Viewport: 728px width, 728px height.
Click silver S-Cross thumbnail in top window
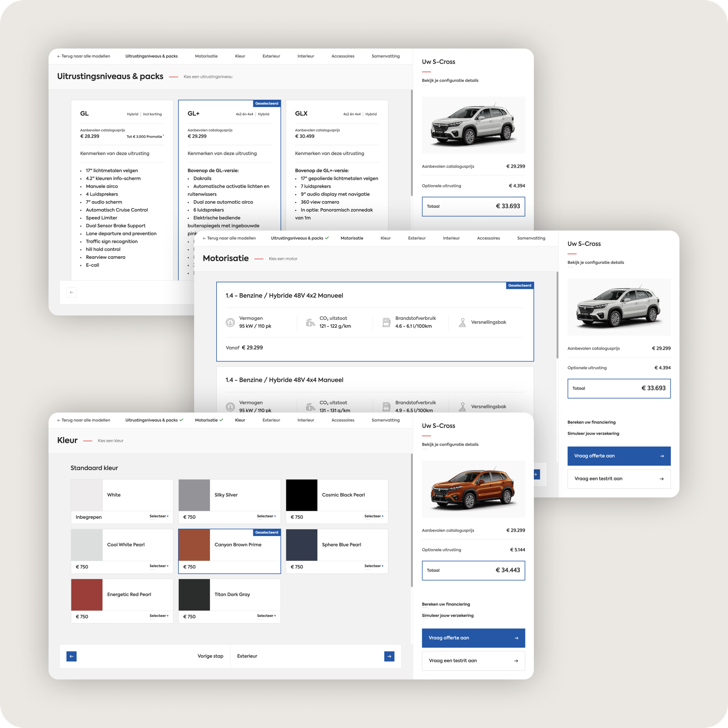(473, 125)
